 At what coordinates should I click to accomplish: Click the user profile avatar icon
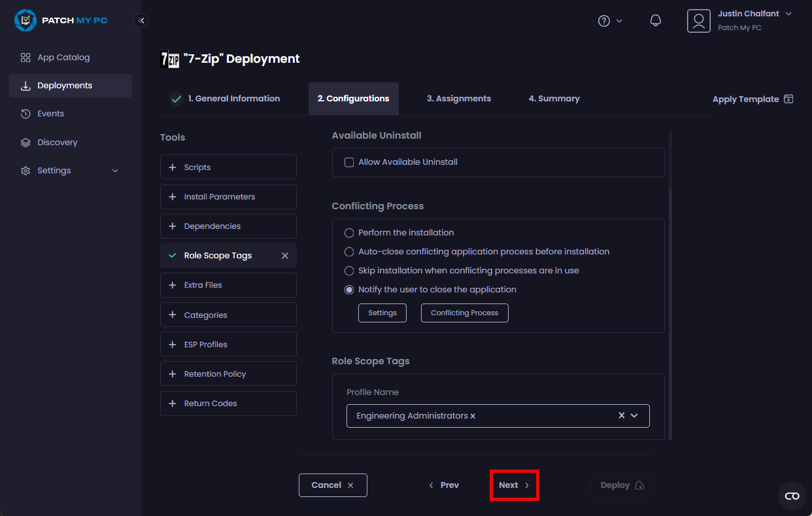coord(698,21)
